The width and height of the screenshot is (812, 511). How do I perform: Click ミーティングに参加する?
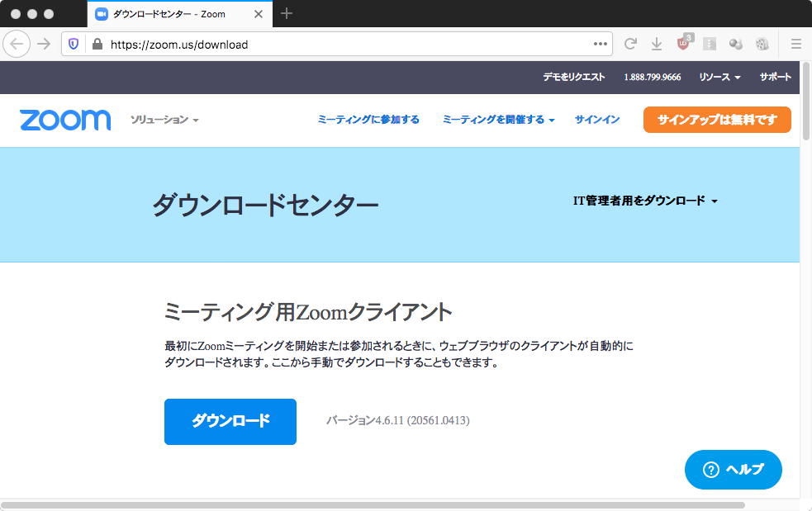(368, 120)
